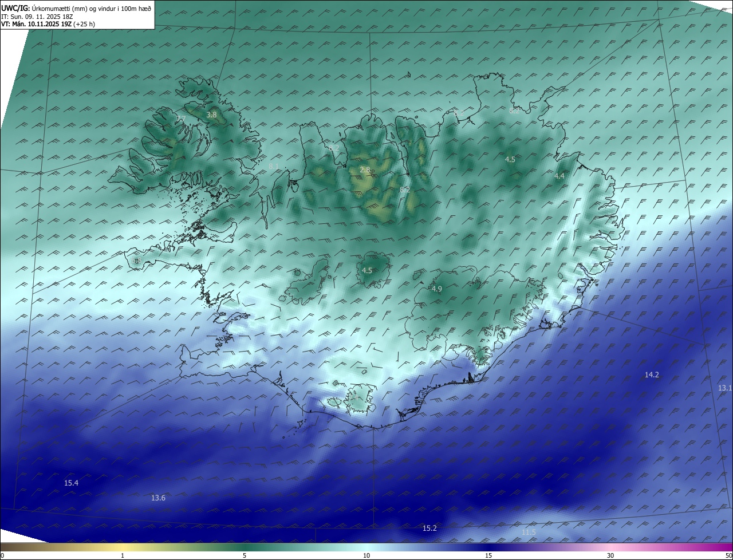
Task: Click the legend tick label 0
Action: click(x=2, y=555)
